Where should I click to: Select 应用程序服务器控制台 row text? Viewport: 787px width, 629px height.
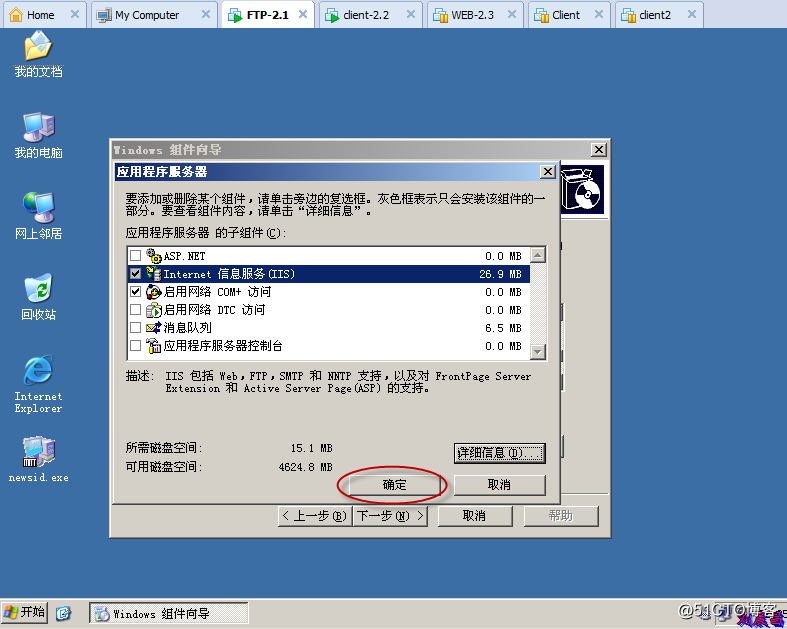tap(223, 346)
